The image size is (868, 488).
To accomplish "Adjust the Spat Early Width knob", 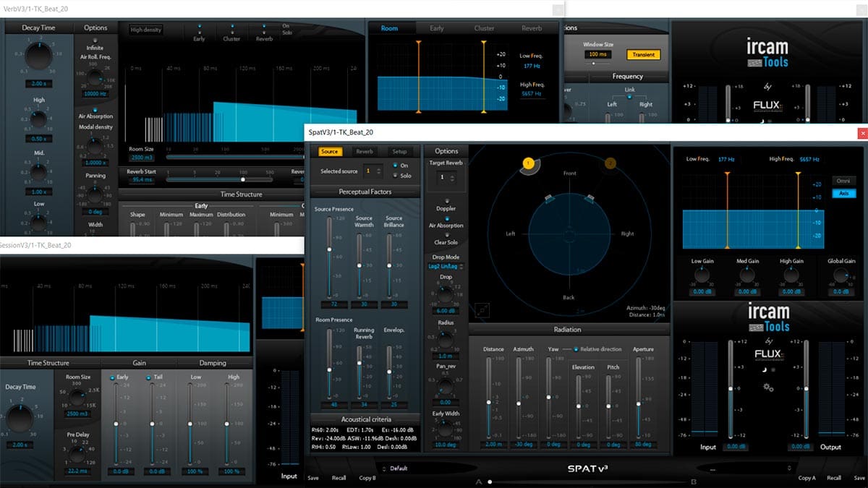I will point(446,429).
